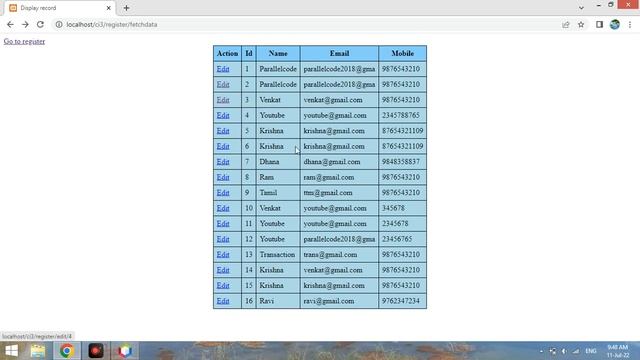
Task: Select the name Ravi cell
Action: tap(278, 301)
